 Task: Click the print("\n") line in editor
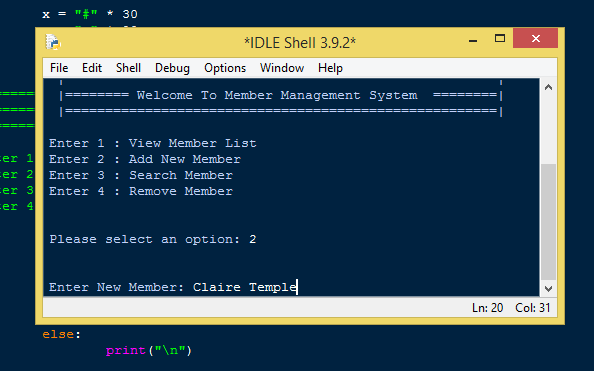[149, 351]
